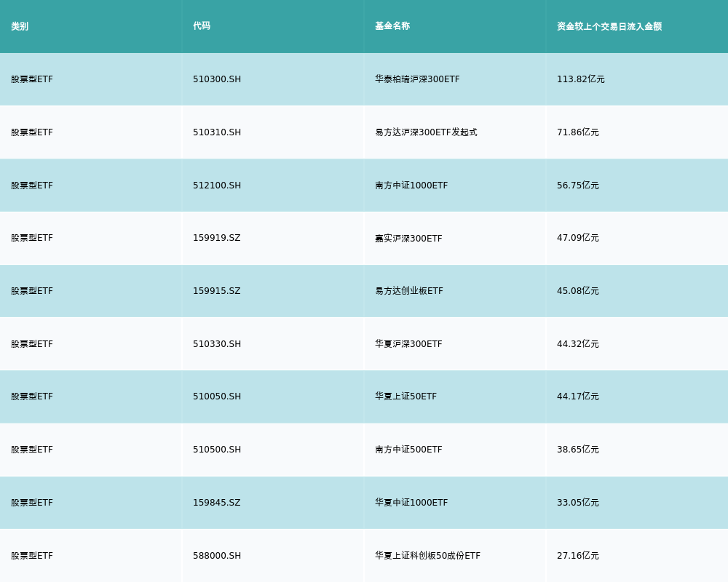728x582 pixels.
Task: Select code 510310.SH
Action: pyautogui.click(x=217, y=132)
